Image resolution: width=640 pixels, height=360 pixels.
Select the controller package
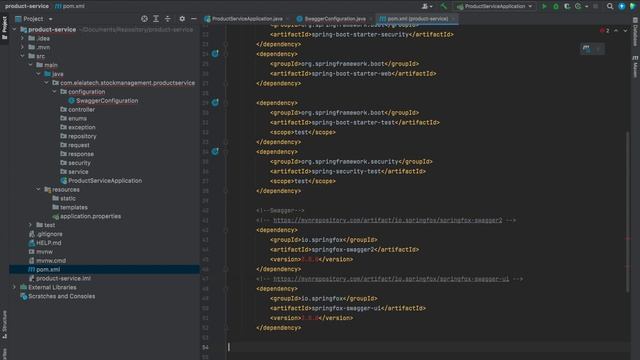click(78, 110)
